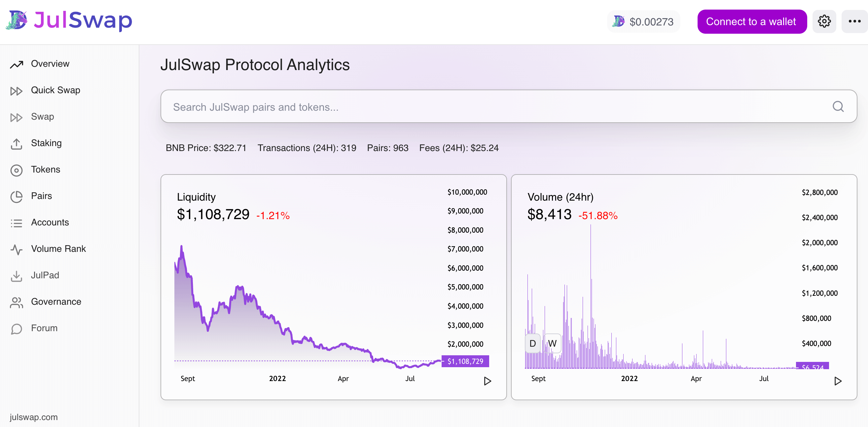
Task: Focus the Search JulSwap pairs and tokens field
Action: click(x=509, y=106)
